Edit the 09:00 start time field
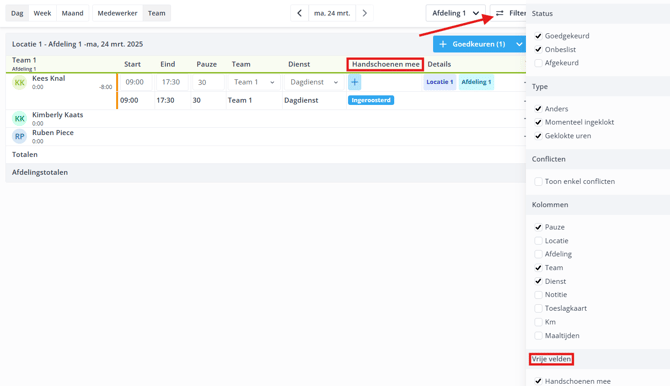670x386 pixels. point(136,82)
